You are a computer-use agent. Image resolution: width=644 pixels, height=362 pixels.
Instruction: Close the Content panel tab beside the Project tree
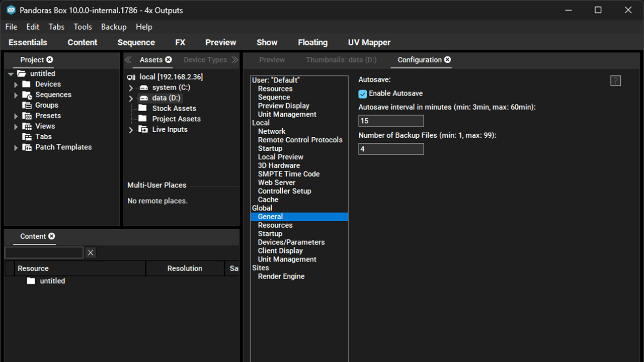(x=52, y=236)
